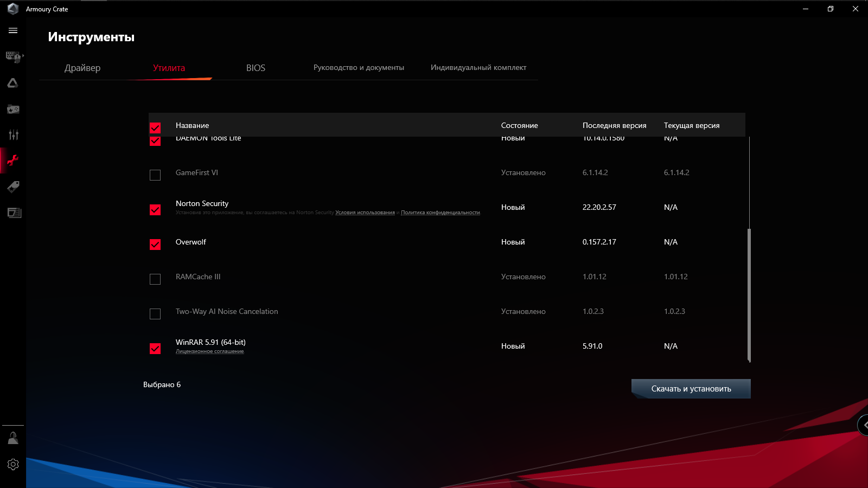The image size is (868, 488).
Task: Select the Утилита tab
Action: click(x=169, y=68)
